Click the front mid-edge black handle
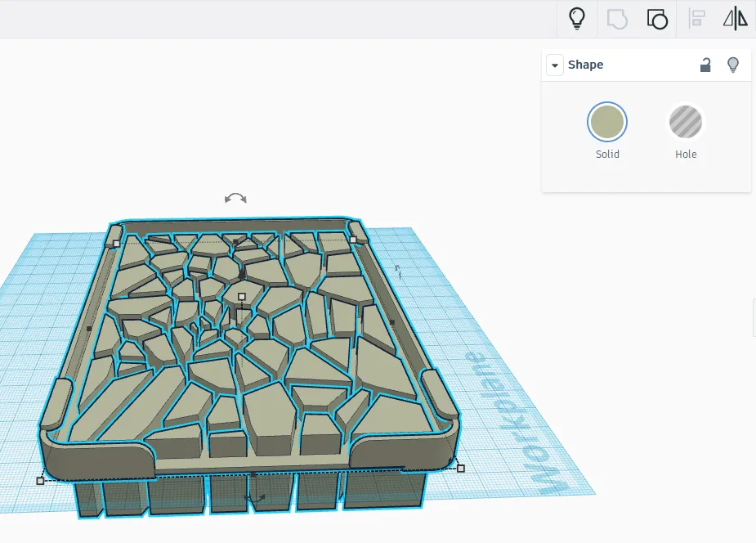The width and height of the screenshot is (756, 543). (x=253, y=474)
